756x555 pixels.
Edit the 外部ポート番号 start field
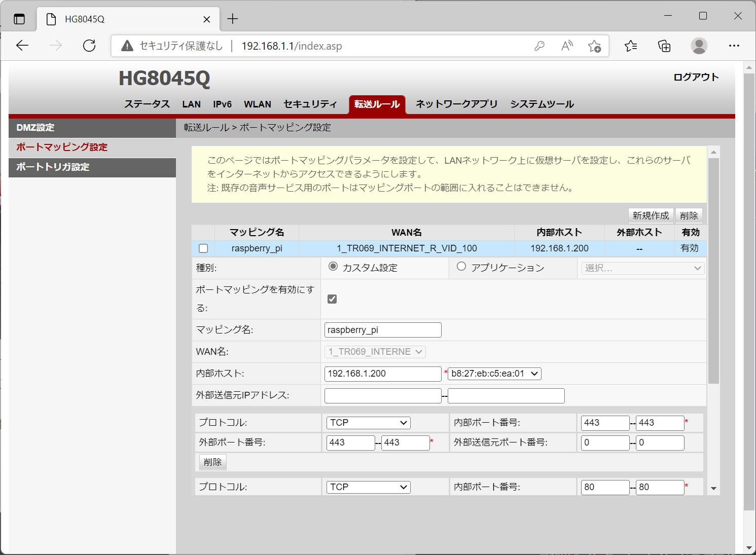351,442
